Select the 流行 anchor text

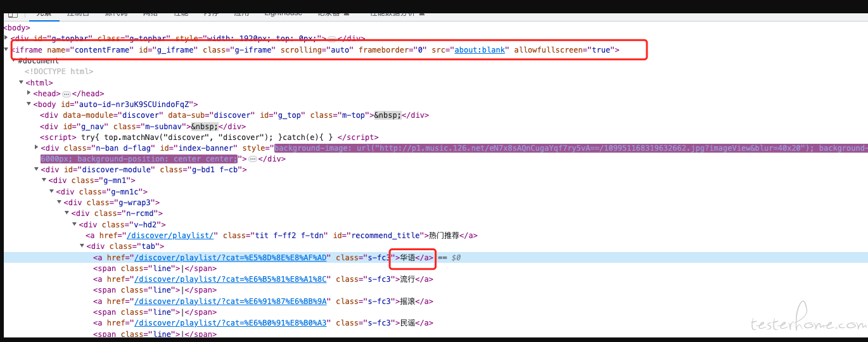408,279
